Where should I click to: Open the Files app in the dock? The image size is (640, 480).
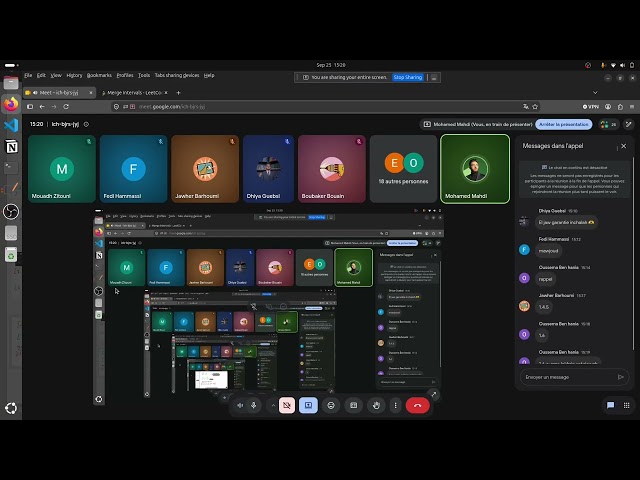click(11, 83)
